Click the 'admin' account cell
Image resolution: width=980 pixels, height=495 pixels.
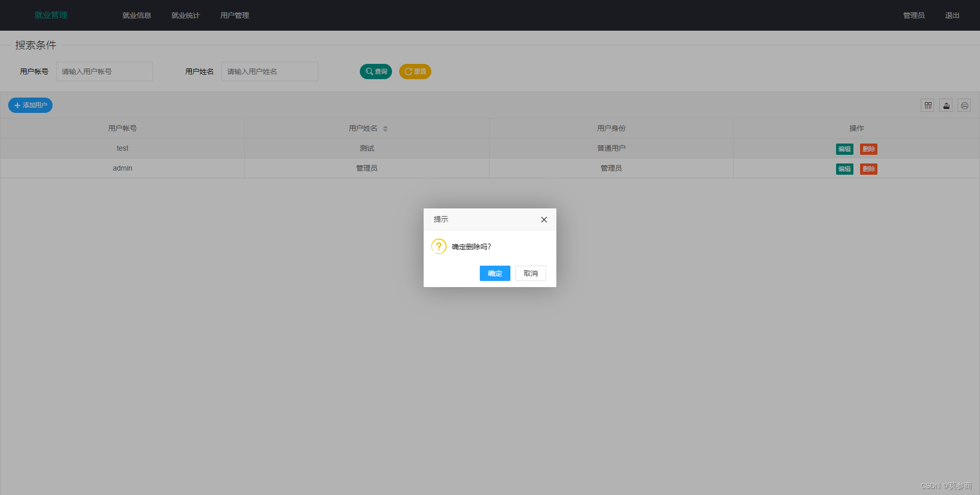click(x=122, y=168)
